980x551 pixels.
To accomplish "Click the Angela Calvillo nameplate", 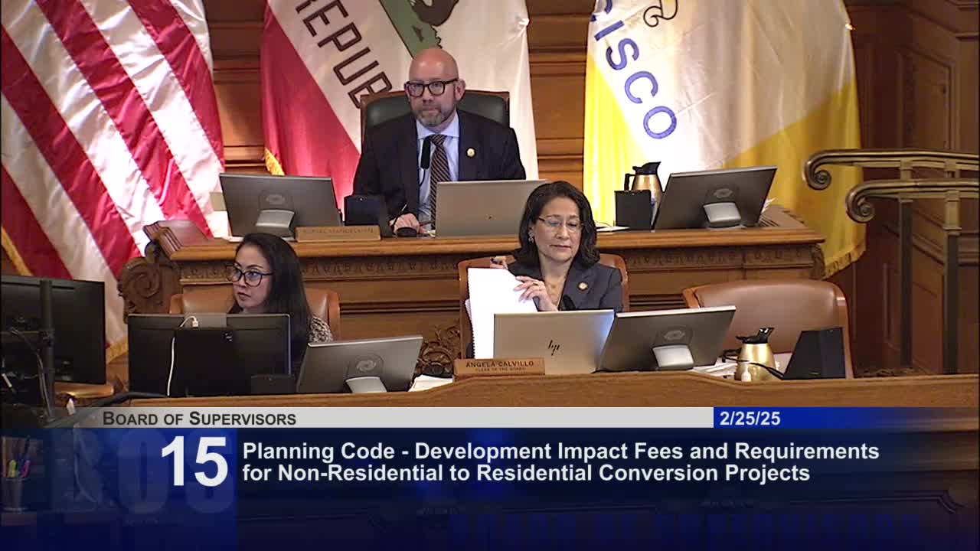I will [498, 367].
